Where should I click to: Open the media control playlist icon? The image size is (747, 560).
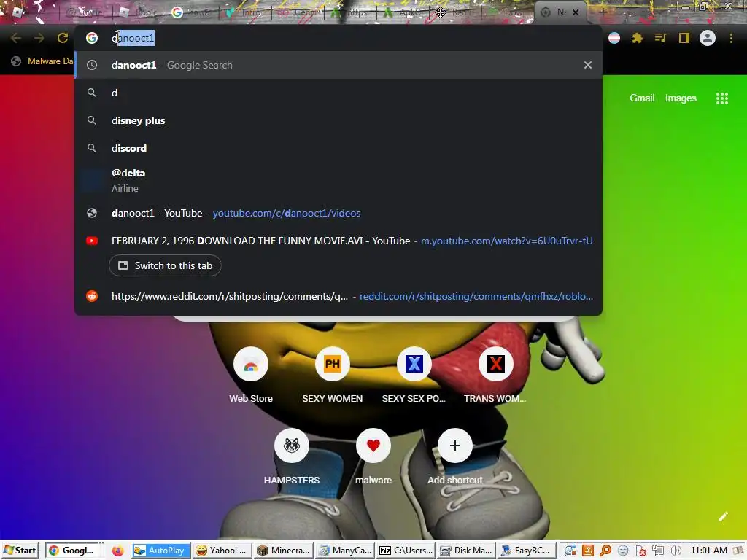[661, 38]
